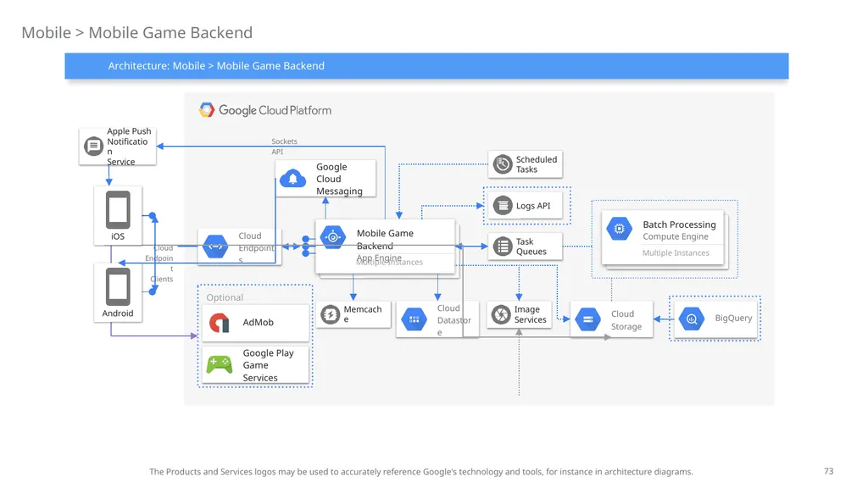Click the Memcache lightning icon
The width and height of the screenshot is (868, 488).
coord(331,314)
